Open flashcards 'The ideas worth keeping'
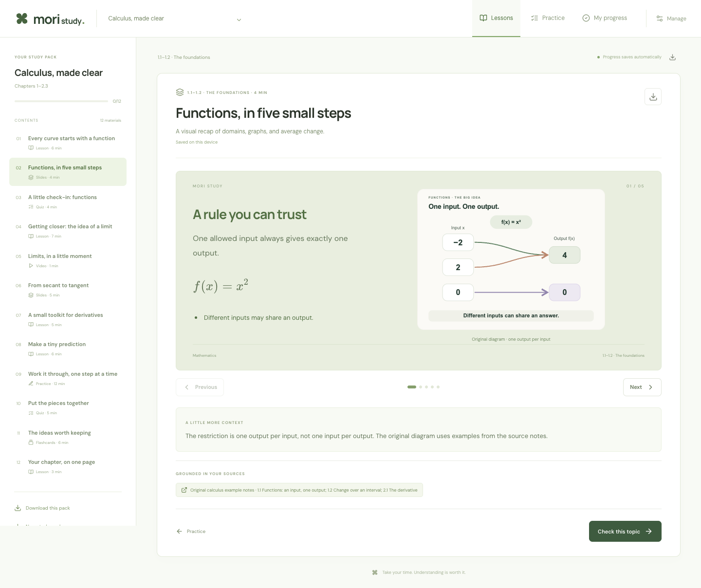 pyautogui.click(x=68, y=437)
